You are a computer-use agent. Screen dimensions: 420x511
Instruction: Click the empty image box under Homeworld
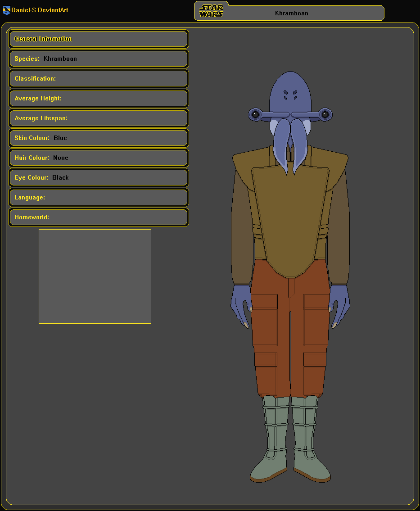pos(95,276)
